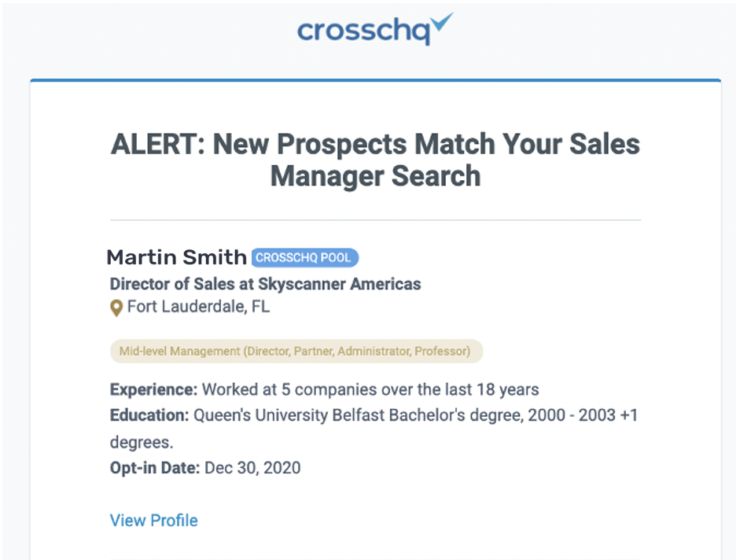The width and height of the screenshot is (736, 560).
Task: Click the ALERT New Prospects headline
Action: coord(376,160)
